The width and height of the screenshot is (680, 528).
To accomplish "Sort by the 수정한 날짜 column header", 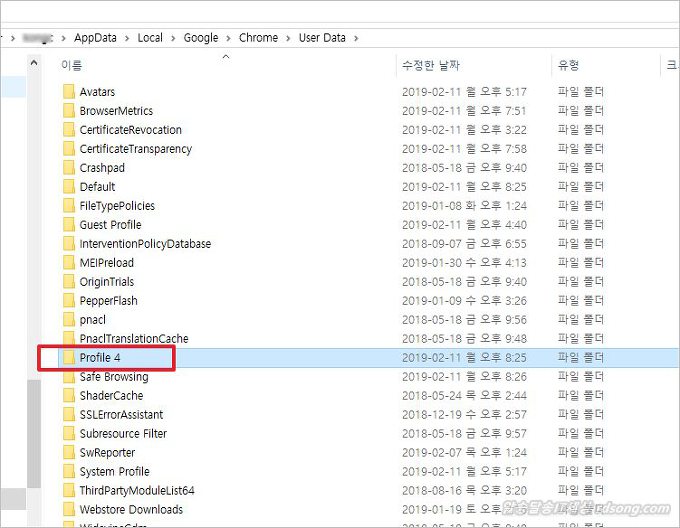I will (x=430, y=65).
